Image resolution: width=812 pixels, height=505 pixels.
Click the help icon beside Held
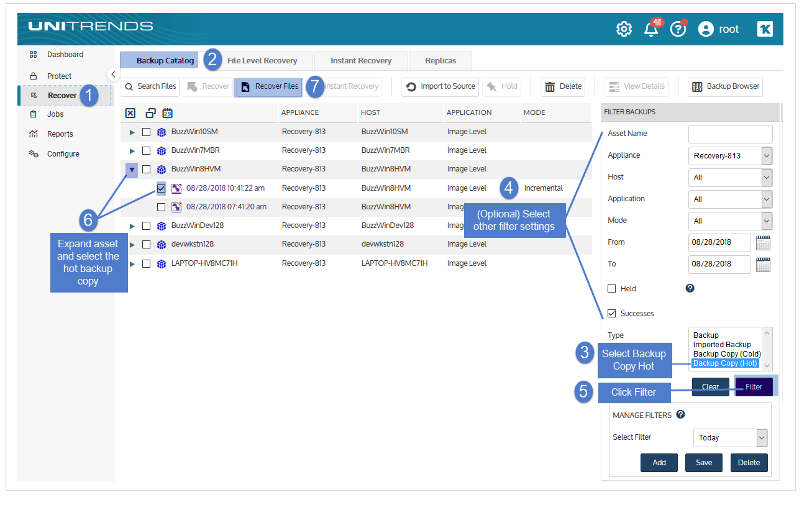690,288
